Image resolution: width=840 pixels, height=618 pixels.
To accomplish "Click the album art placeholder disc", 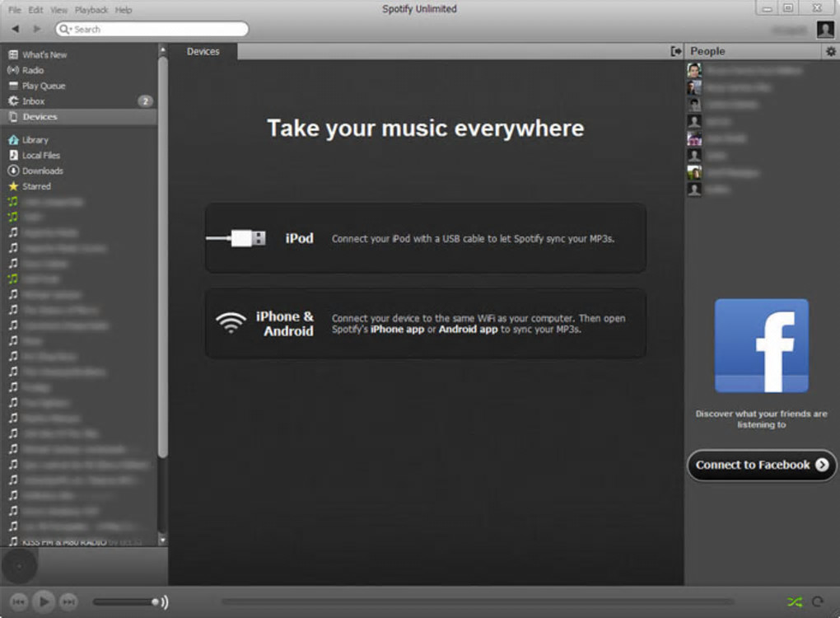I will point(20,566).
